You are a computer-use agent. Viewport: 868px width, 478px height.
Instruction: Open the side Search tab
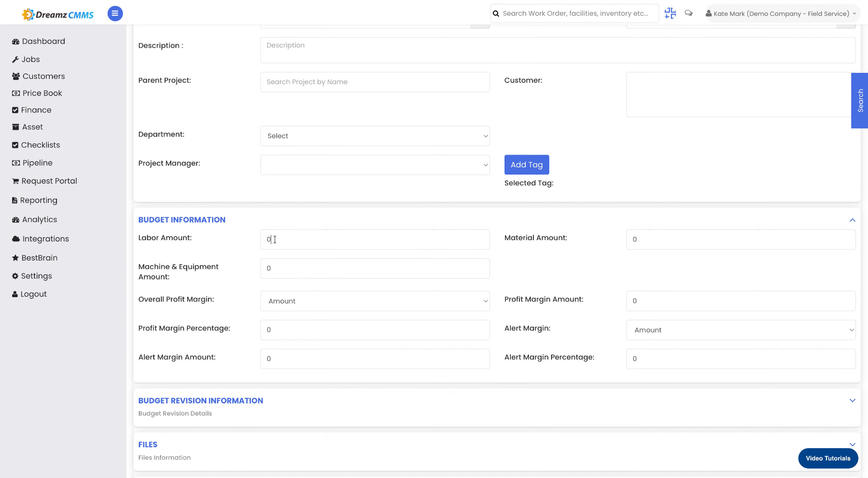pyautogui.click(x=860, y=100)
